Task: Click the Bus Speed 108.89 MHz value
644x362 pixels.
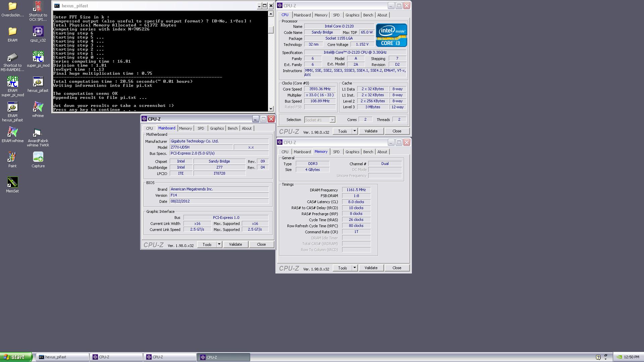Action: click(320, 101)
